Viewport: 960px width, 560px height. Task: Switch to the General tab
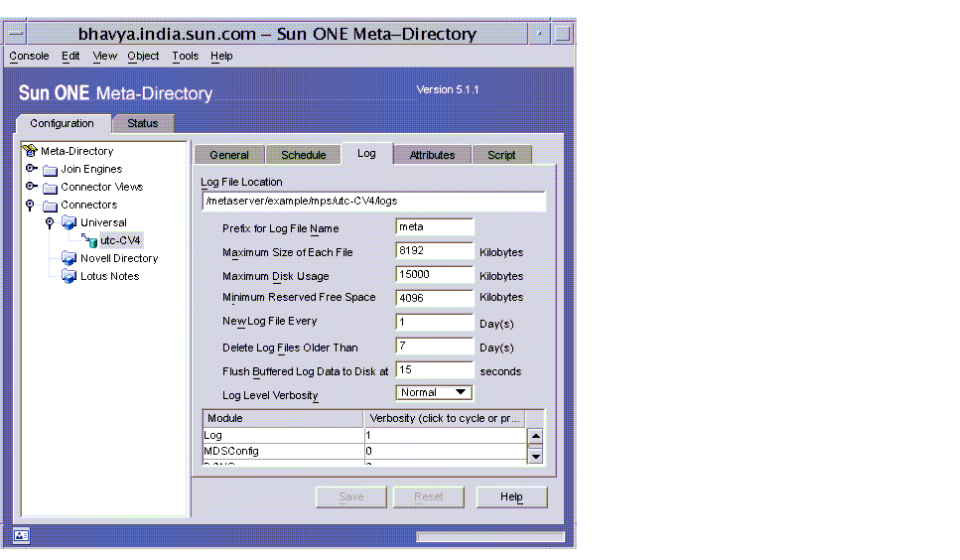(x=229, y=155)
